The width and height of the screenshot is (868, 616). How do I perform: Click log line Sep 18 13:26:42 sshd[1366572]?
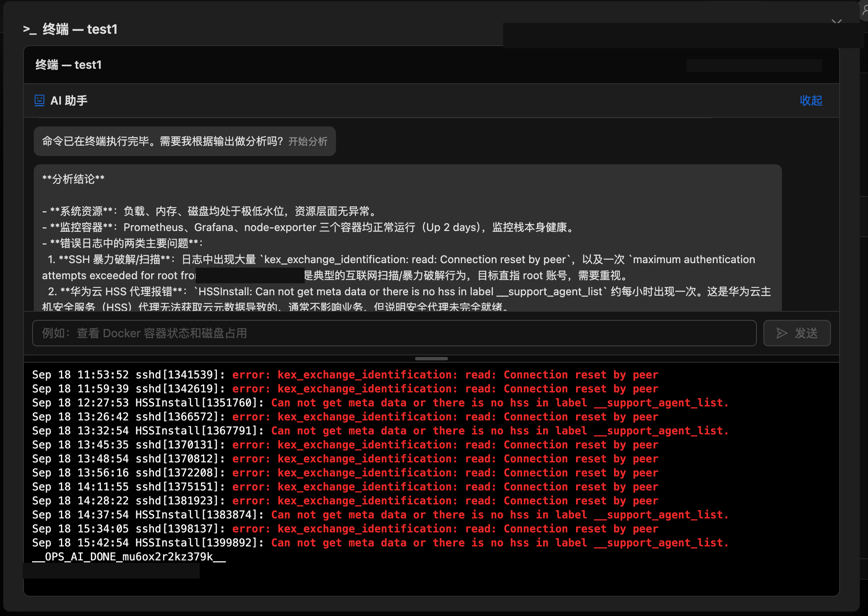(x=345, y=417)
